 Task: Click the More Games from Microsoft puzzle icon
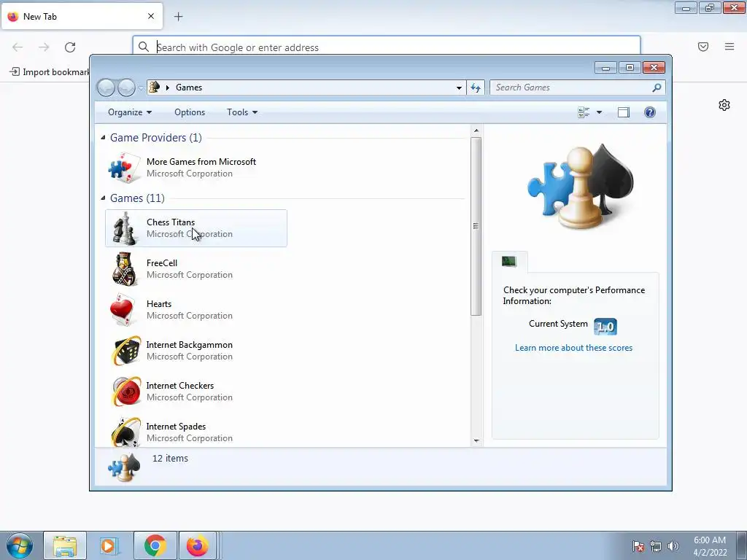click(x=124, y=168)
